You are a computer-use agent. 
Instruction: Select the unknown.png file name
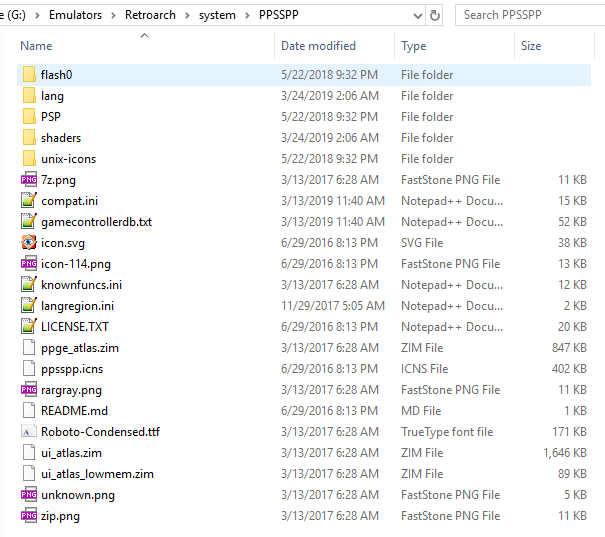pos(78,495)
